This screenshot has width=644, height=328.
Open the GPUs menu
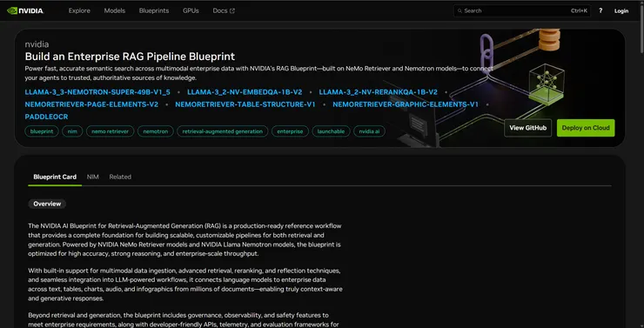point(191,10)
